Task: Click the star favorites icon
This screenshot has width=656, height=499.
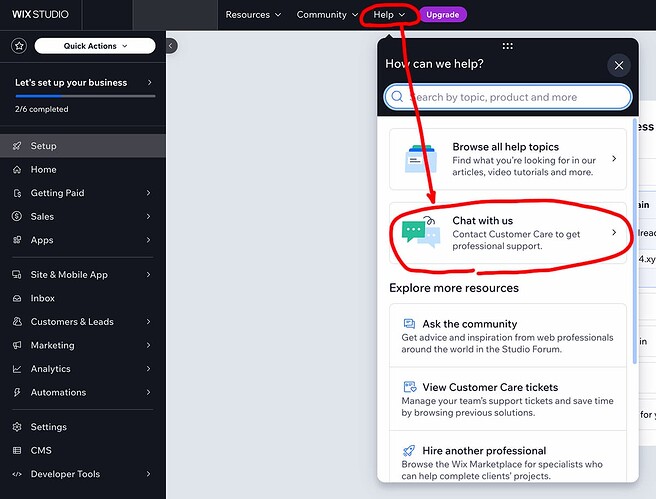Action: 19,46
